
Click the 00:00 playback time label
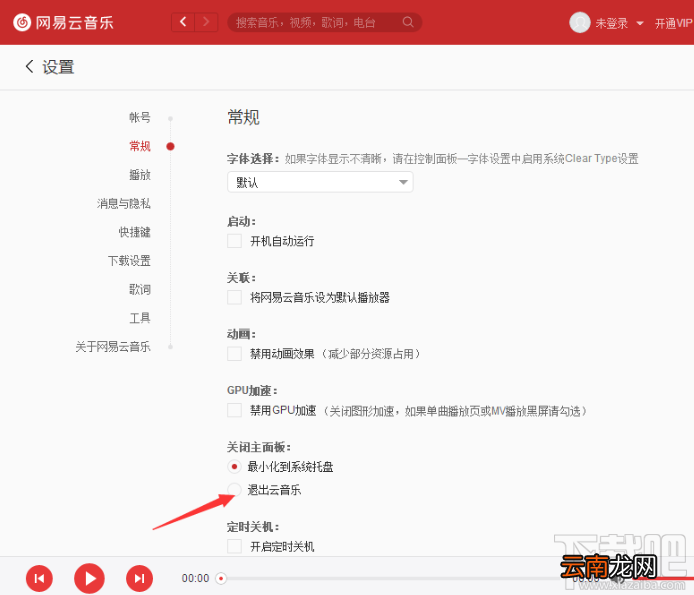pyautogui.click(x=195, y=578)
